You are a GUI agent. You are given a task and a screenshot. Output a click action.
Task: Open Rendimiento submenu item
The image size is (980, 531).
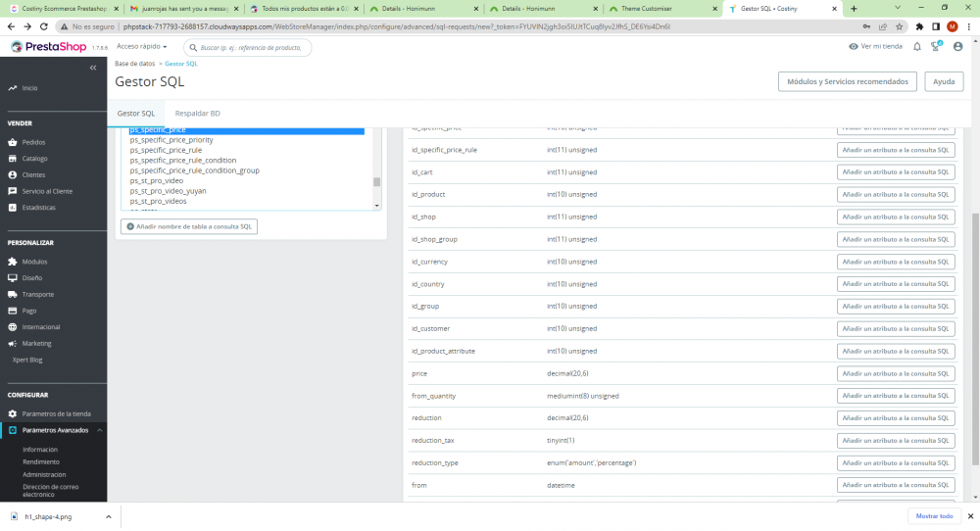(41, 462)
